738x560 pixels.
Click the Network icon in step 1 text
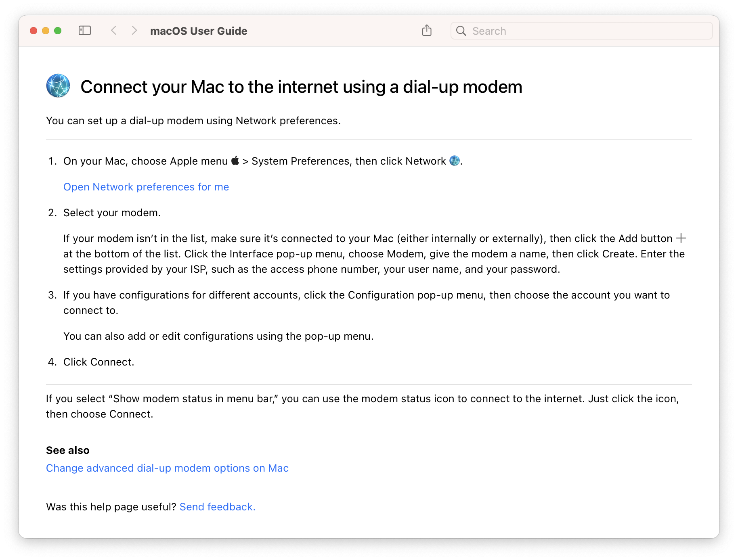(454, 161)
